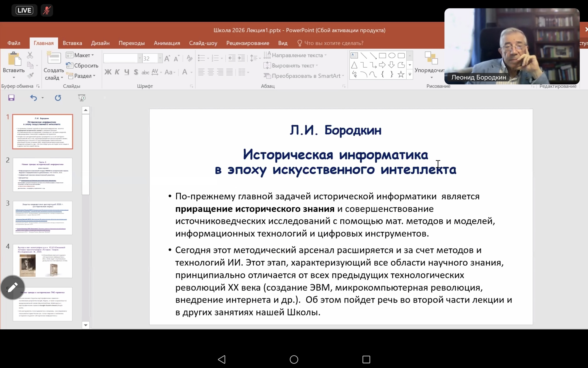The image size is (588, 368).
Task: Click the bulleted list icon
Action: pos(201,58)
